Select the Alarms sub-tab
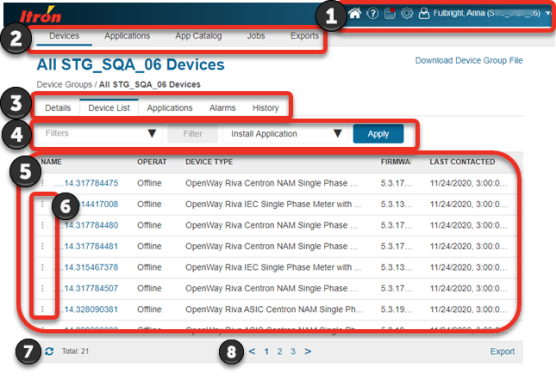 tap(222, 108)
